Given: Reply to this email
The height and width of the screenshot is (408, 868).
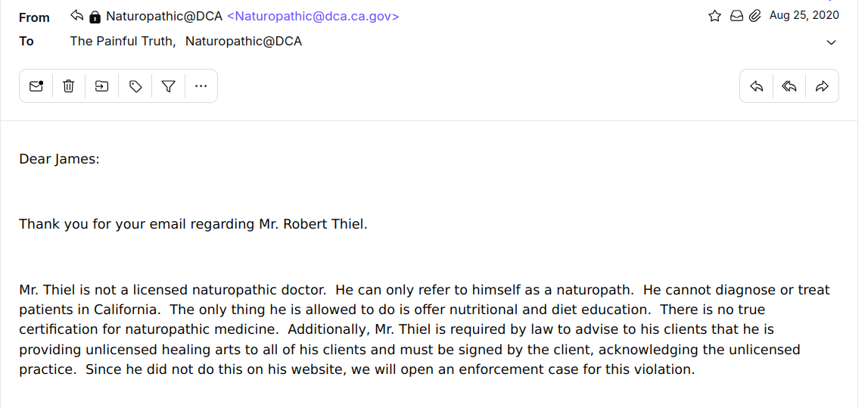Looking at the screenshot, I should 756,86.
